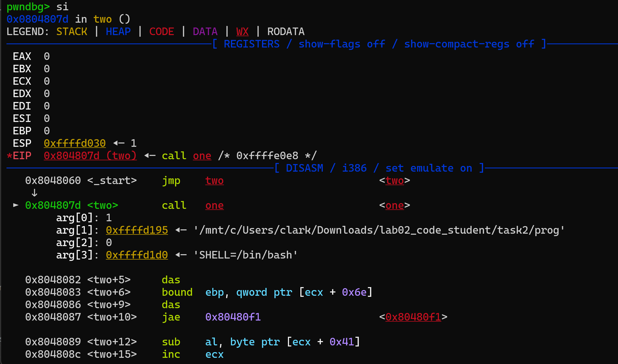
Task: Click the green pwndbg> prompt
Action: 28,7
